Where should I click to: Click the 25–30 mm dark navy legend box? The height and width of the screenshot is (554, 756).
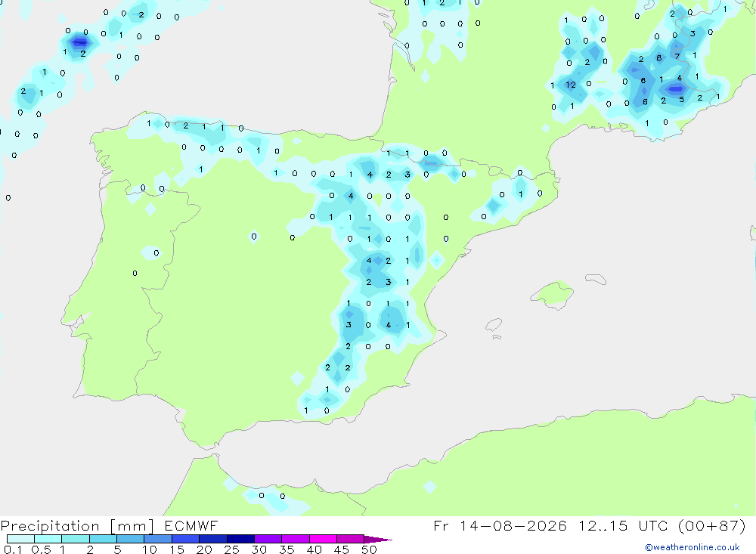[240, 539]
